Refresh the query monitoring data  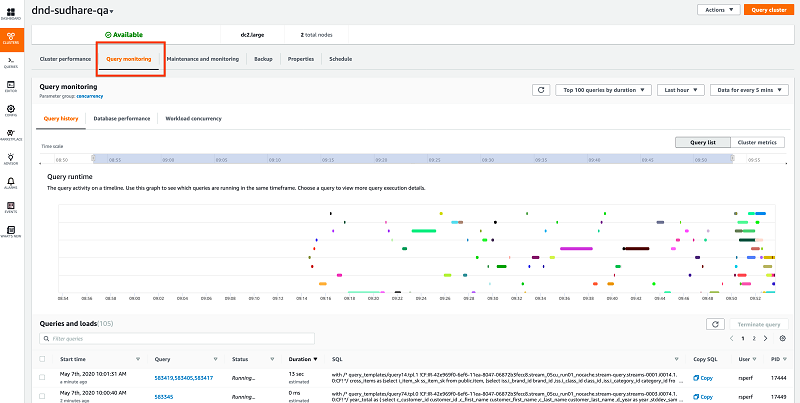coord(540,90)
